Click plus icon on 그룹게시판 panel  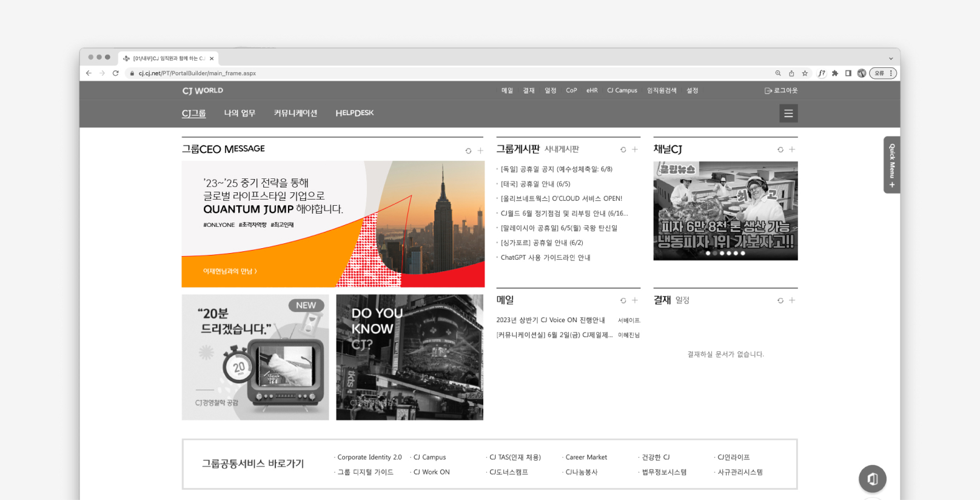pyautogui.click(x=635, y=149)
